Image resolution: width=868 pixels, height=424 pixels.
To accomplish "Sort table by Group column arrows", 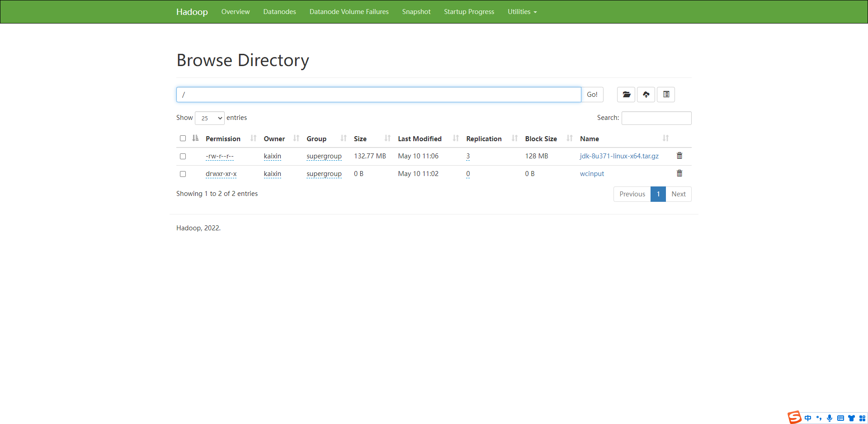I will 344,138.
